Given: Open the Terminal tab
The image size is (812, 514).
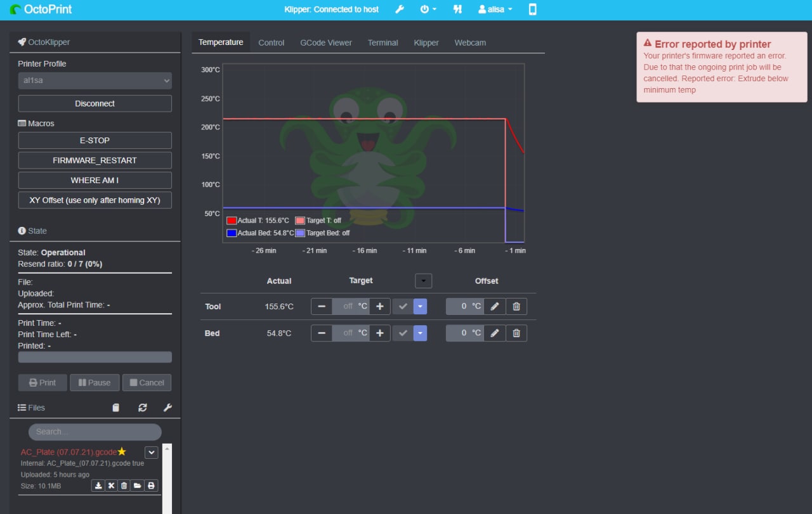Looking at the screenshot, I should [x=383, y=42].
